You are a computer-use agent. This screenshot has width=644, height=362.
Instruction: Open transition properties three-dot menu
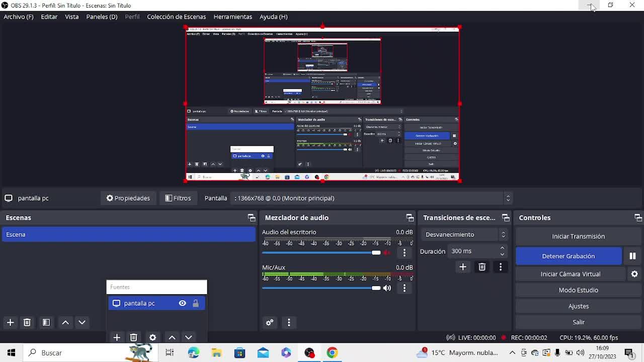pos(501,267)
